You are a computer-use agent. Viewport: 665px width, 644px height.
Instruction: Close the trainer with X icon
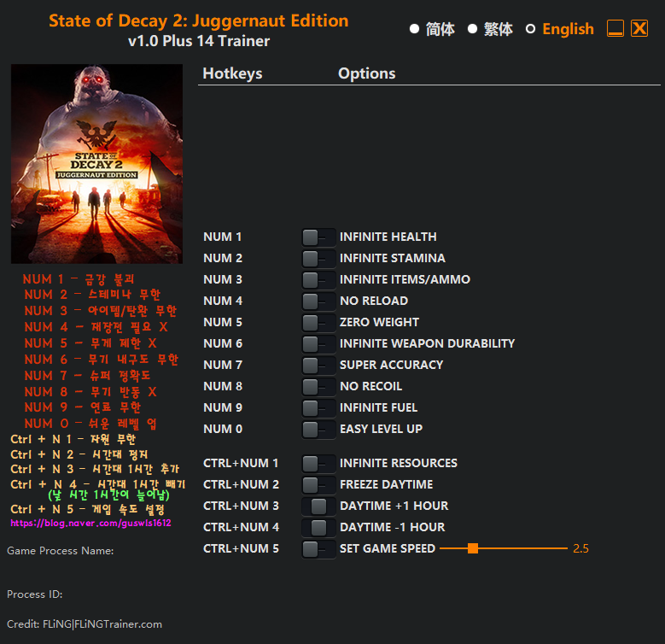coord(639,29)
